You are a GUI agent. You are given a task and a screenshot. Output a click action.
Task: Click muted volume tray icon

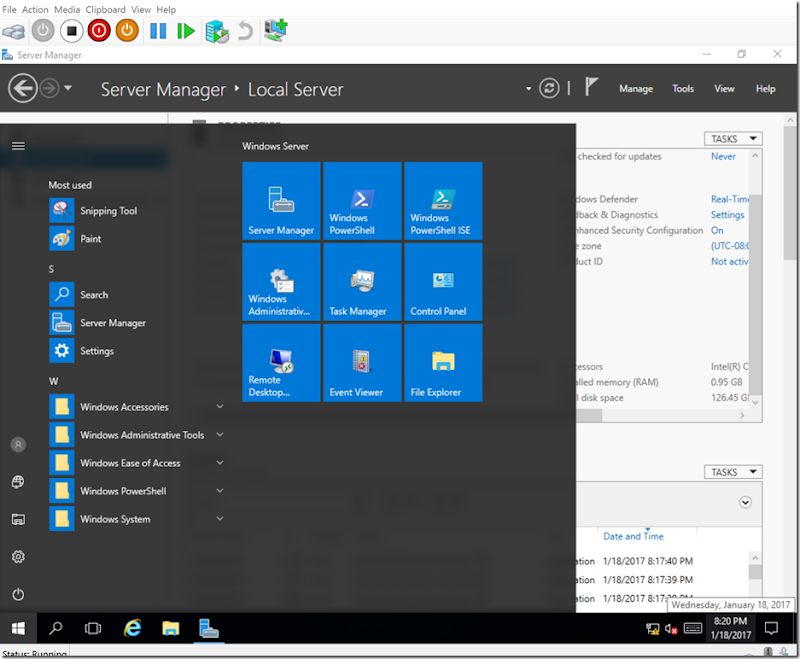pyautogui.click(x=670, y=628)
